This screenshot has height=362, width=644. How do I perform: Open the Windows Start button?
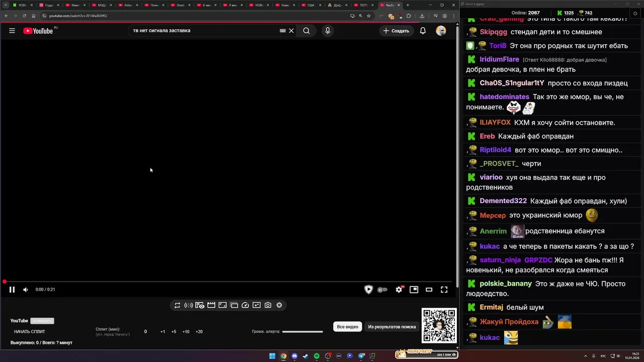(272, 356)
